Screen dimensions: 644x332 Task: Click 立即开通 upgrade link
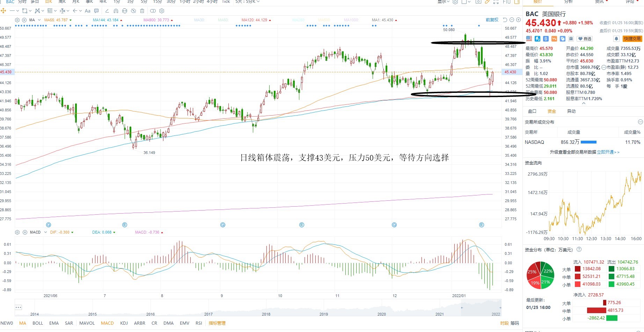tap(608, 152)
